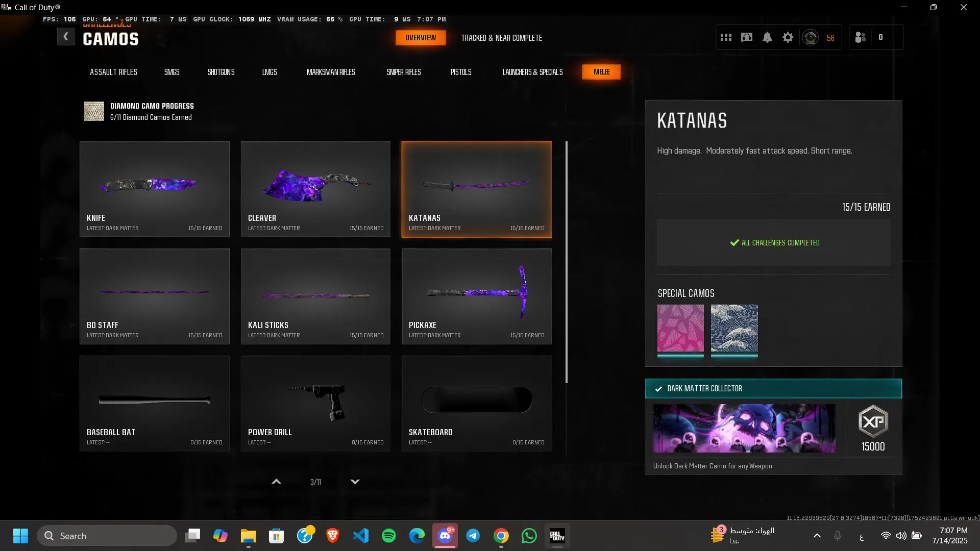Open Tracked & Near Complete view
The width and height of the screenshot is (980, 551).
coord(501,38)
